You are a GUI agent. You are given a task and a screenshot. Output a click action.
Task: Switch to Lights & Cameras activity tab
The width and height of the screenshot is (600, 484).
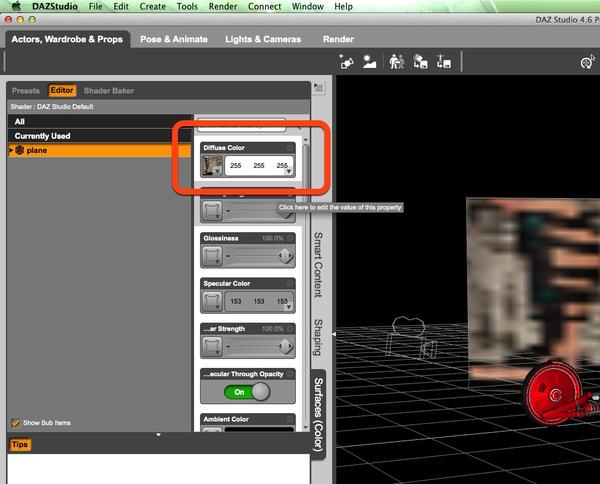pos(263,39)
